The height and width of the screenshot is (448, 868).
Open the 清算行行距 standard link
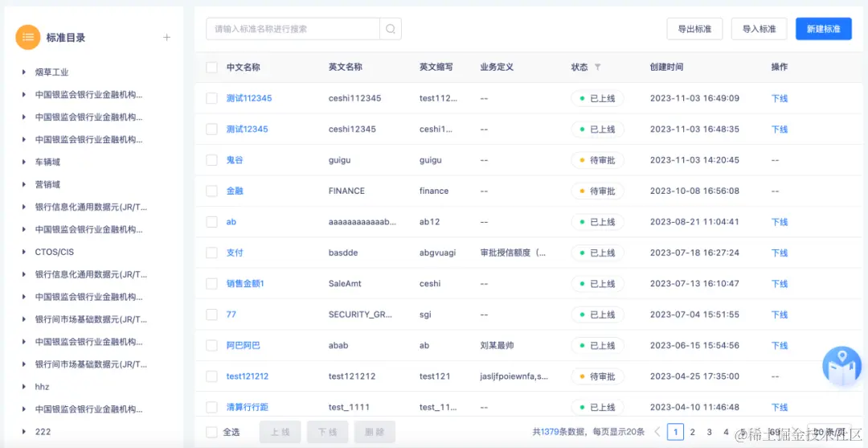click(248, 408)
